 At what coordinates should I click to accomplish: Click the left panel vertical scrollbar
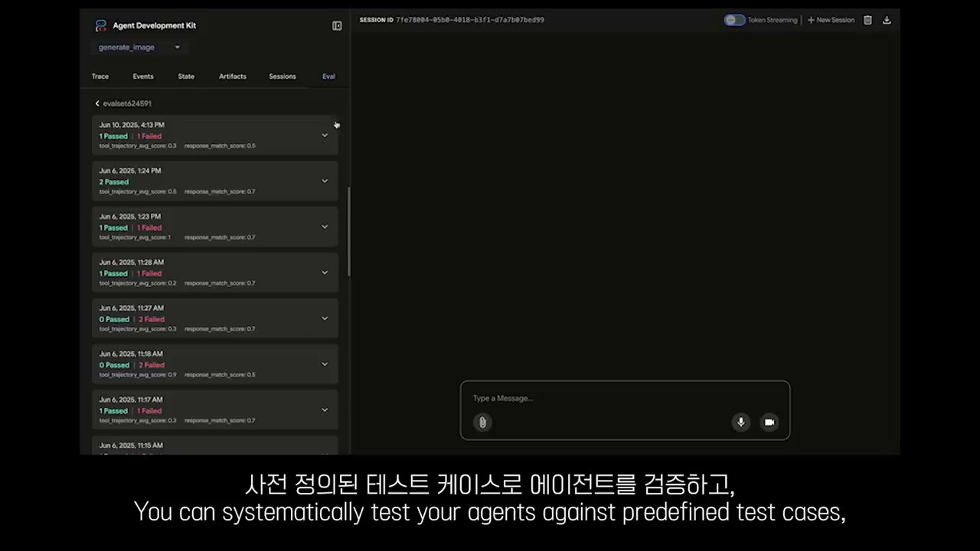pos(349,232)
